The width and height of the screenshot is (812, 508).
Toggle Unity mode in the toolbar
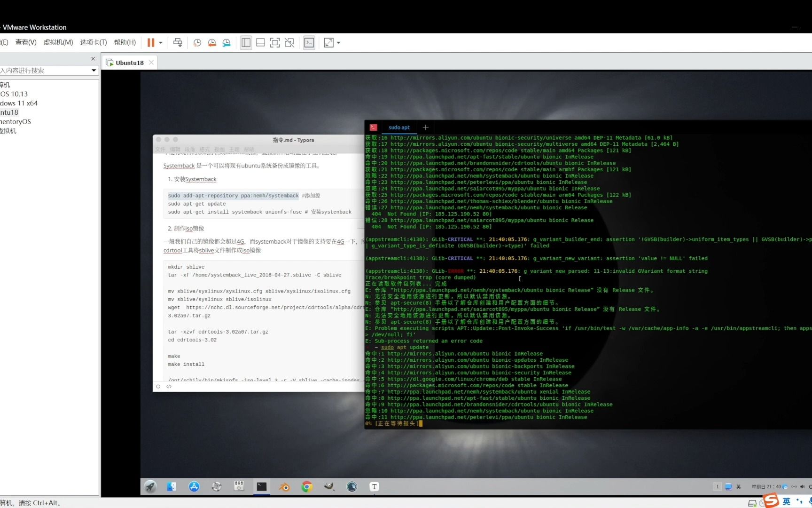pyautogui.click(x=289, y=43)
